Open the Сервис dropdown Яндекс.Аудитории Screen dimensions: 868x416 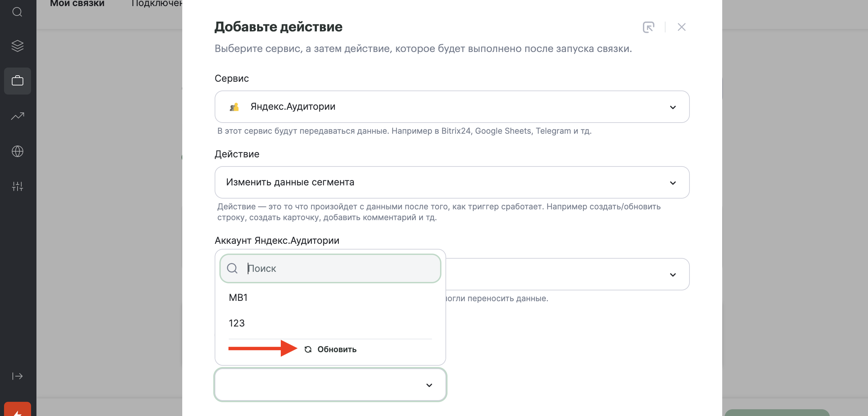(452, 107)
